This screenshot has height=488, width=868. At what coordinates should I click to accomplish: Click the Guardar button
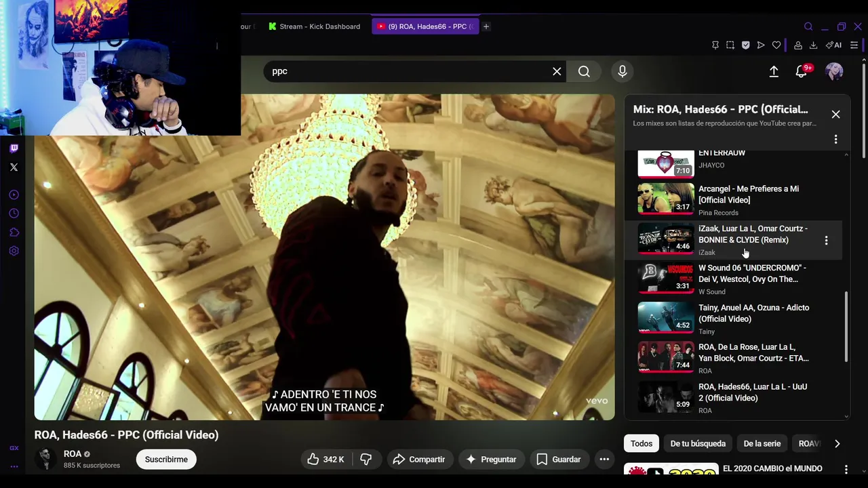[559, 460]
